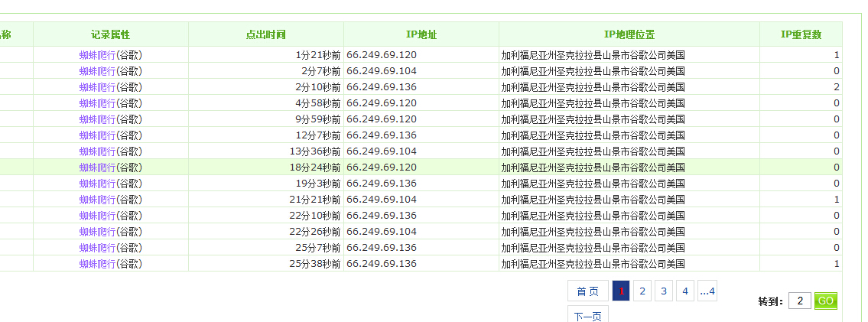Click the IP地址 column header
This screenshot has width=868, height=322.
click(x=421, y=34)
